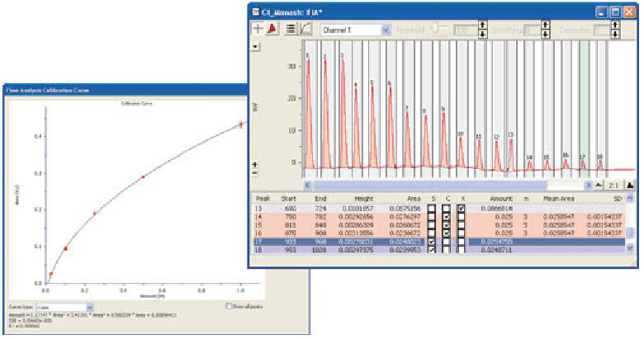Uncheck the C box for peak 14

click(447, 217)
